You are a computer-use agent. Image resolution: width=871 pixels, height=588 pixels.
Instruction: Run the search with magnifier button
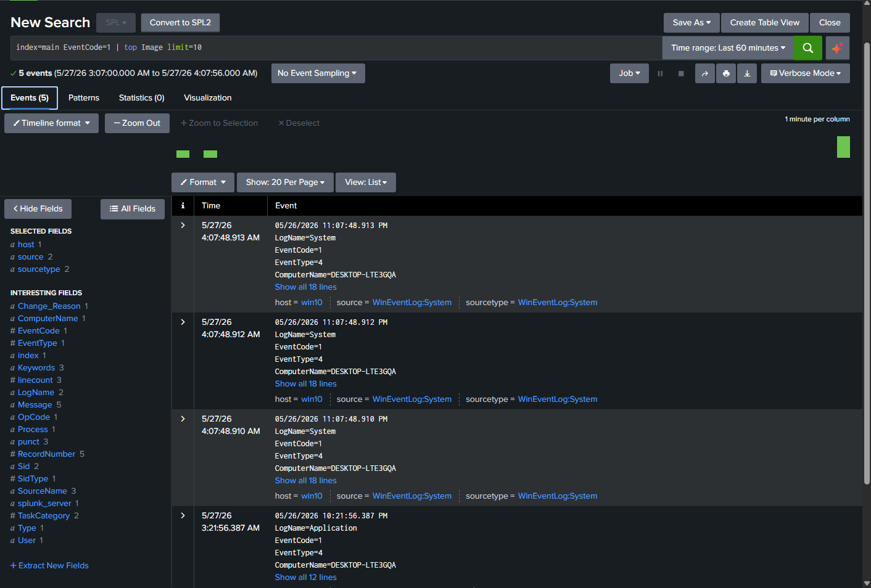[807, 48]
